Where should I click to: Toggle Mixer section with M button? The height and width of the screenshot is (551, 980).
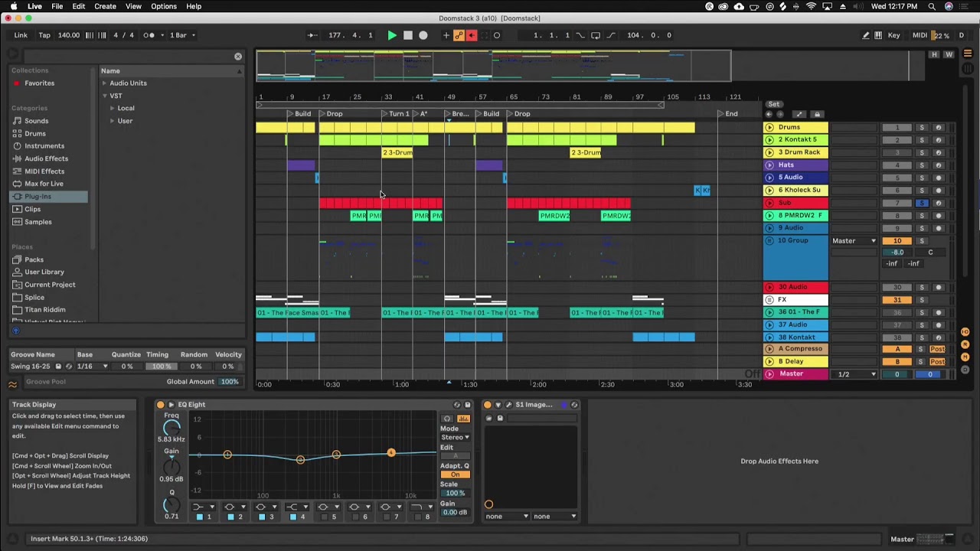coord(966,356)
